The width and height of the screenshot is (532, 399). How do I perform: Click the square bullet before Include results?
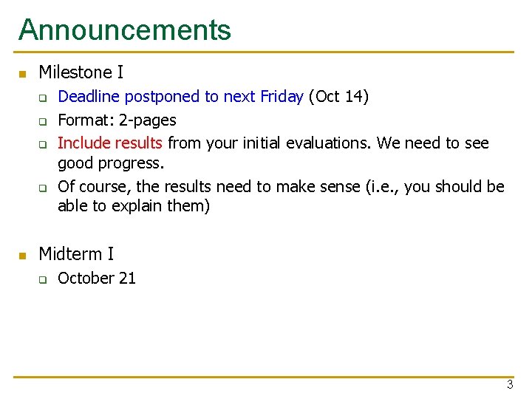tap(43, 145)
